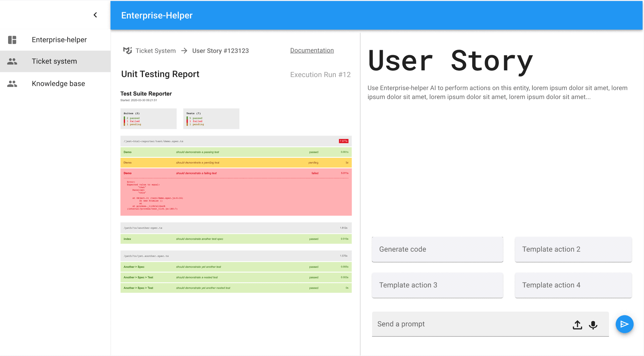Click the upload file icon in prompt field
This screenshot has width=644, height=356.
pyautogui.click(x=577, y=325)
